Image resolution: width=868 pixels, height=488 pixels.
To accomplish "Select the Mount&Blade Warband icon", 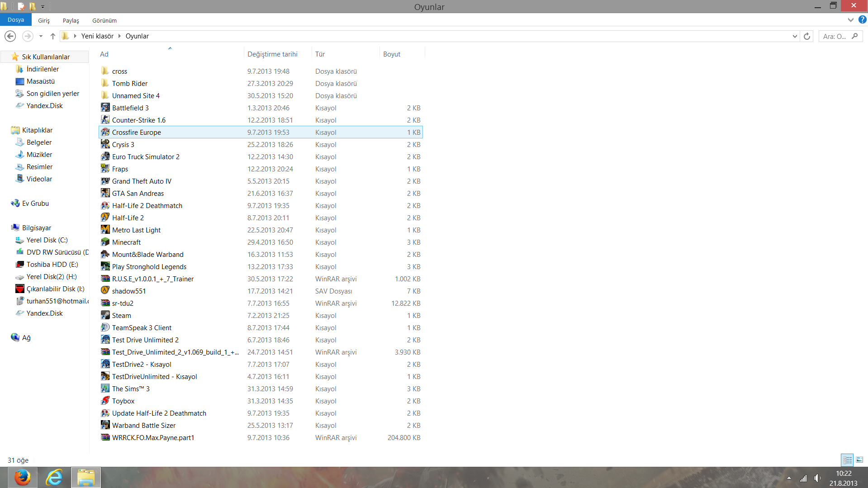I will (x=105, y=254).
